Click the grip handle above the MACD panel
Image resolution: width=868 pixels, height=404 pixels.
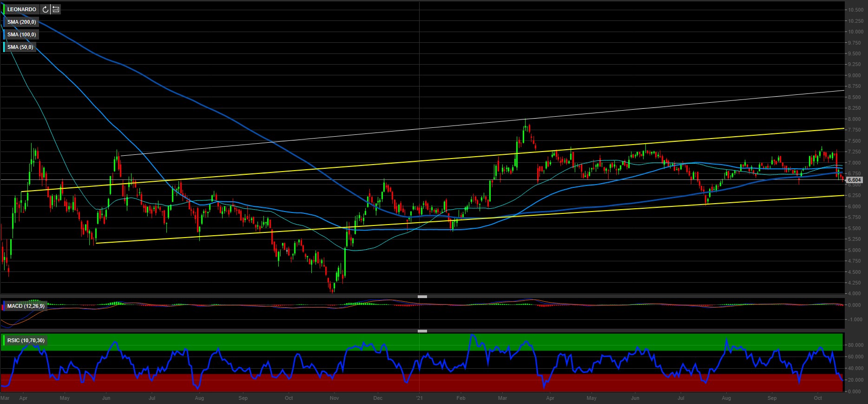(x=422, y=296)
